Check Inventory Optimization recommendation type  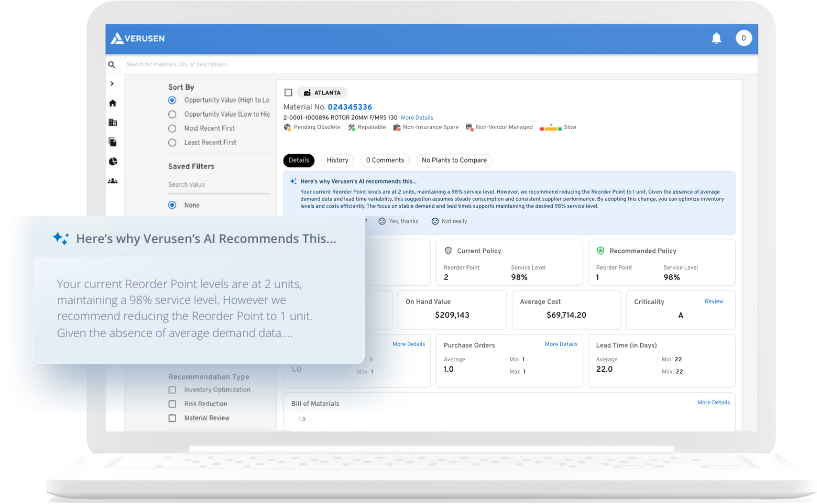(x=172, y=390)
